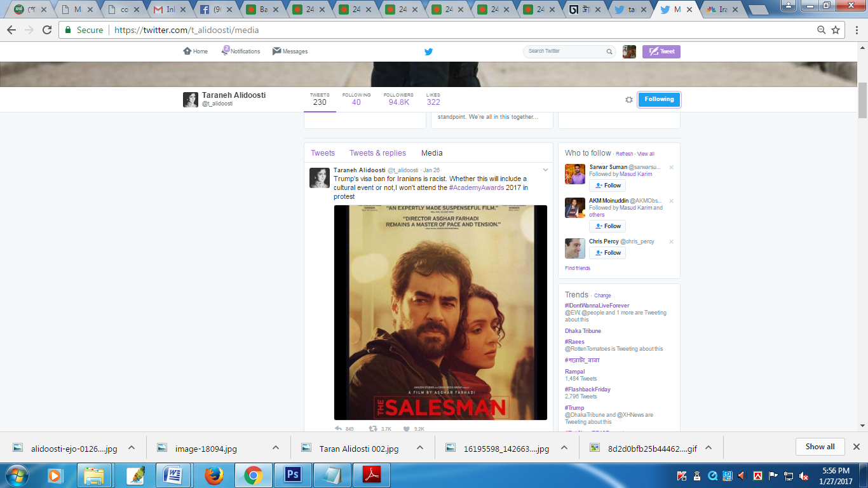Bookmark page with the star icon
Screen dimensions: 868x488
pyautogui.click(x=836, y=30)
